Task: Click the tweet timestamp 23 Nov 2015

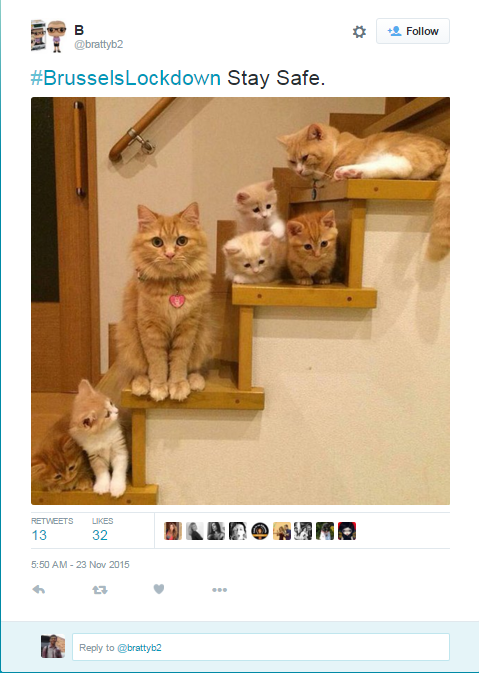Action: click(80, 564)
